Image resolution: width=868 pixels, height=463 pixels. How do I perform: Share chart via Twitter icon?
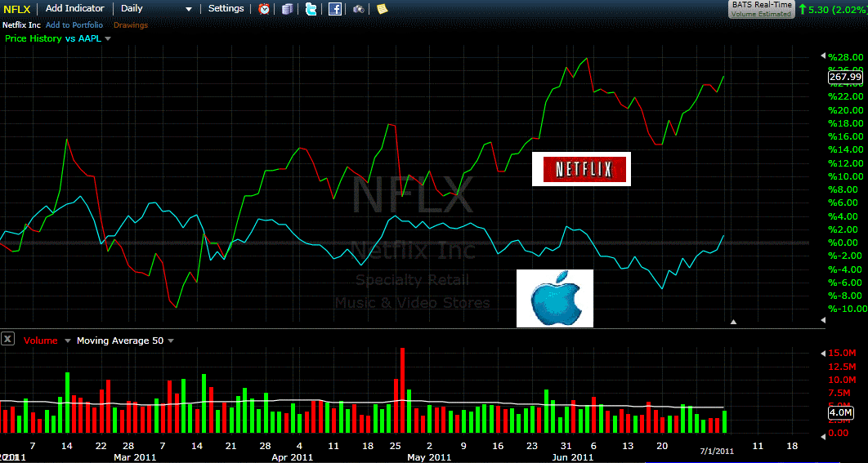click(311, 9)
